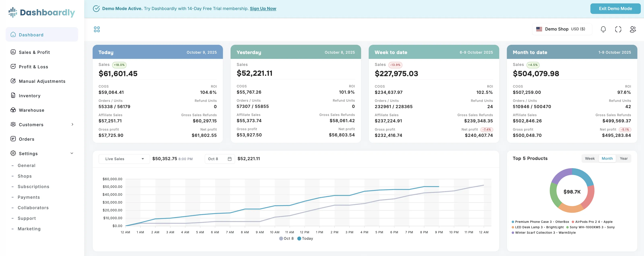The height and width of the screenshot is (256, 644).
Task: Click the Inventory icon in the sidebar
Action: point(13,96)
